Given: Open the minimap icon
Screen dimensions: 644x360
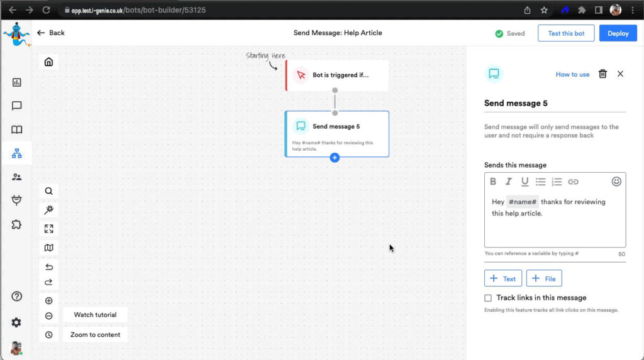Looking at the screenshot, I should (48, 248).
